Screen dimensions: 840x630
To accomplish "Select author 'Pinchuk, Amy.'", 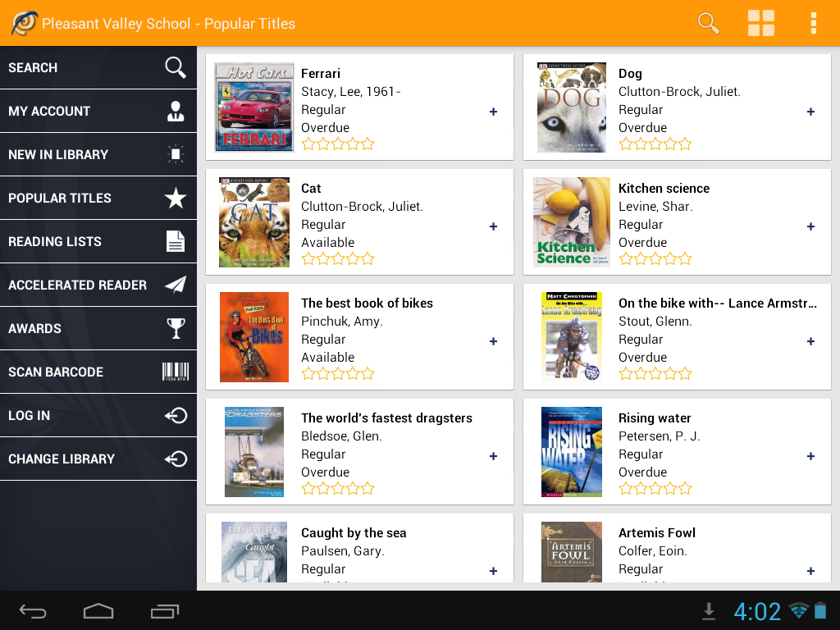I will (x=342, y=322).
